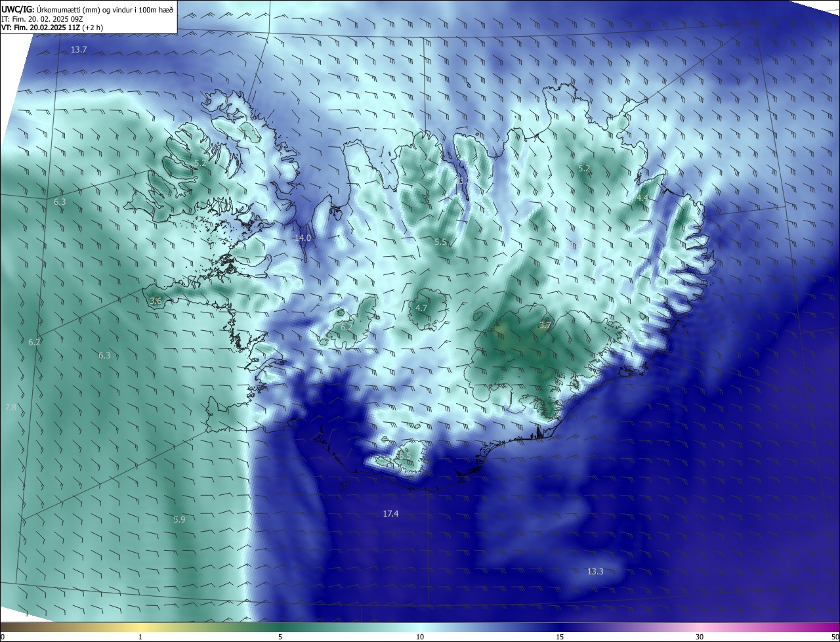Click the colorbar tick label '0'

(3, 637)
